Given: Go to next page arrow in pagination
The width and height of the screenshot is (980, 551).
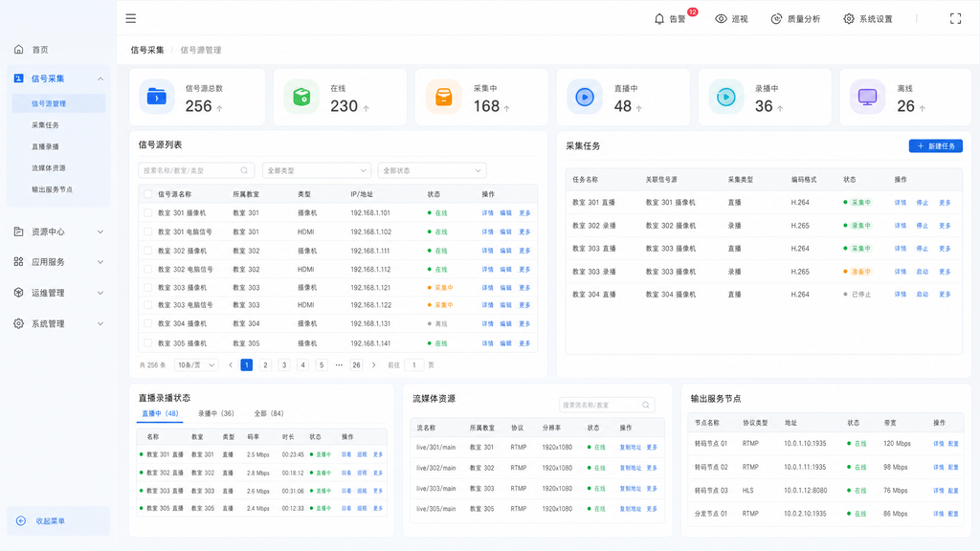Looking at the screenshot, I should pos(374,364).
